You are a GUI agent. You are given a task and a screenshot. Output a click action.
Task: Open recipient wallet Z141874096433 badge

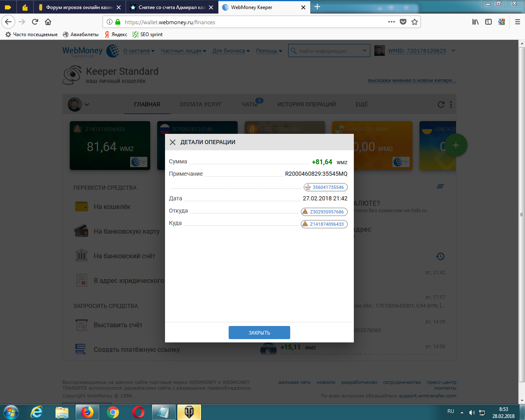[324, 224]
